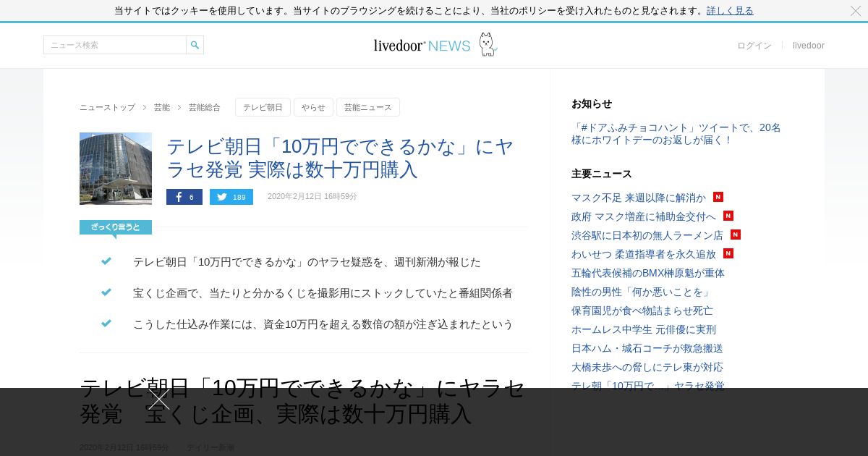The height and width of the screenshot is (456, 868).
Task: Open 日本ハム・城石コーチが救急搬送 news
Action: [647, 348]
